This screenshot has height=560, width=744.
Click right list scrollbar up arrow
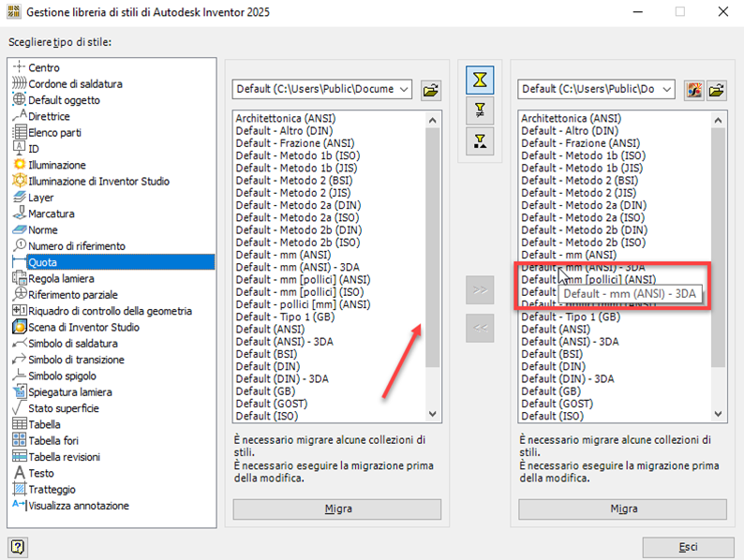pos(719,120)
